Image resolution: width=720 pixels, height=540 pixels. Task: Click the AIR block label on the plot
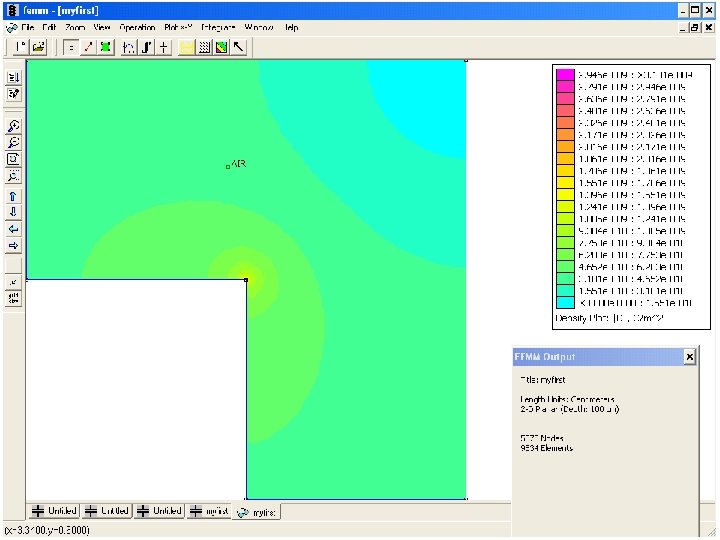pyautogui.click(x=239, y=163)
